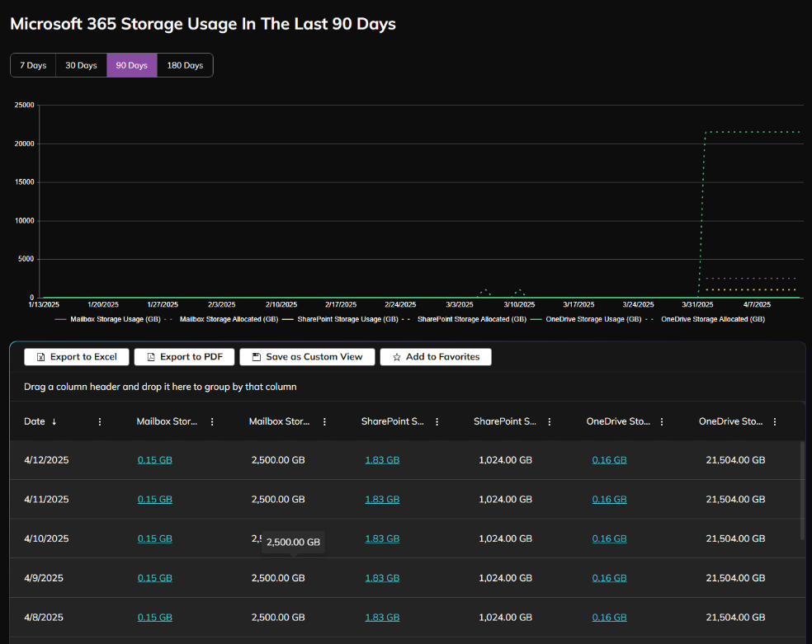Open 0.16 GB OneDrive usage for 4/9/2025
The image size is (812, 644).
(610, 578)
